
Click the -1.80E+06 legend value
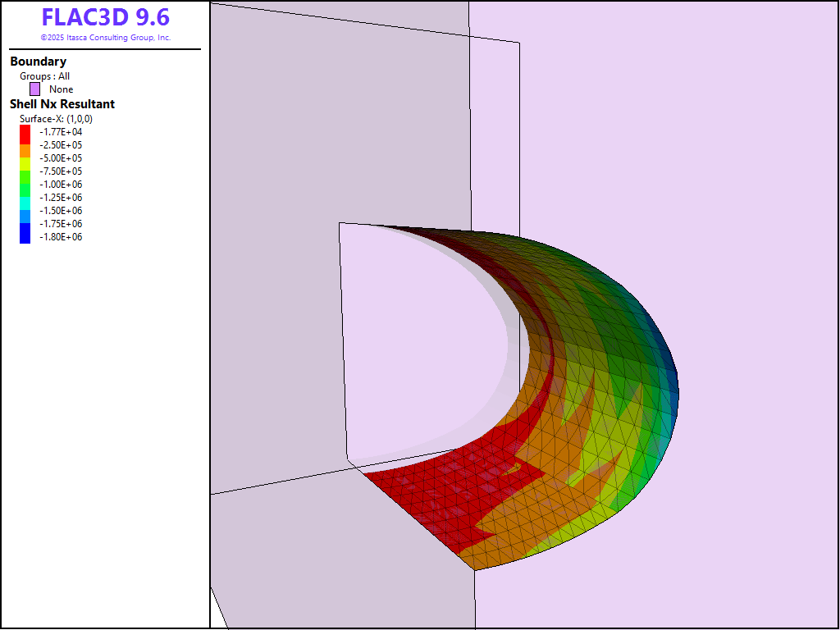tap(62, 237)
